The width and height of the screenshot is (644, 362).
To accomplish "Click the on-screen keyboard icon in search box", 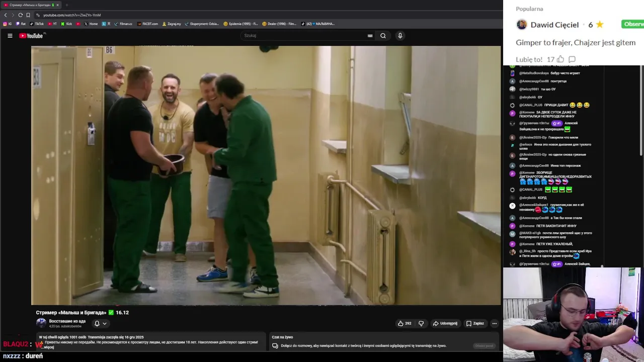I will pyautogui.click(x=370, y=36).
